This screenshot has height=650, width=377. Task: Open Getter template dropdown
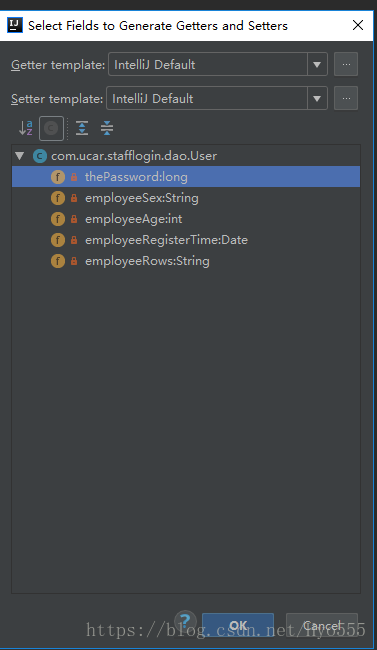pos(317,64)
